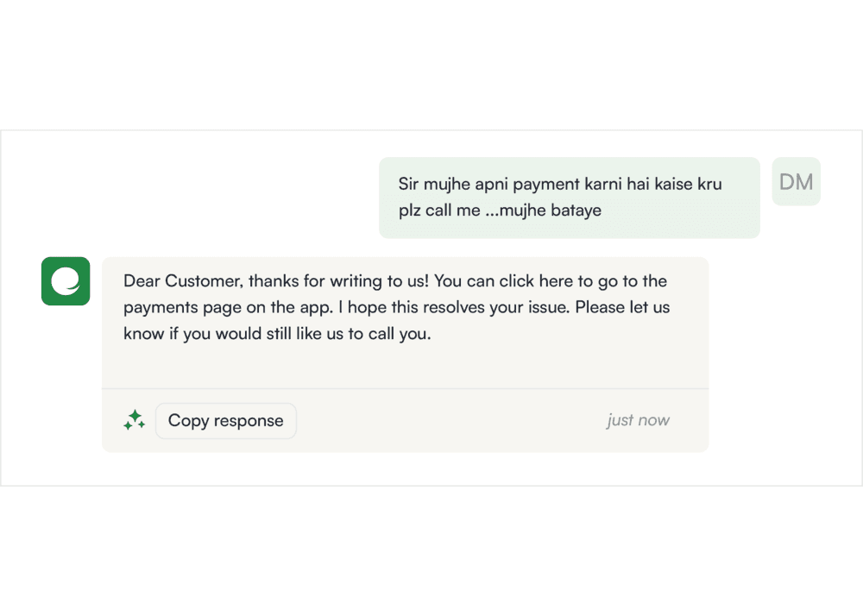Screen dimensions: 863x616
Task: Click 'I hope this resolves your issue' sentence
Action: pos(454,307)
